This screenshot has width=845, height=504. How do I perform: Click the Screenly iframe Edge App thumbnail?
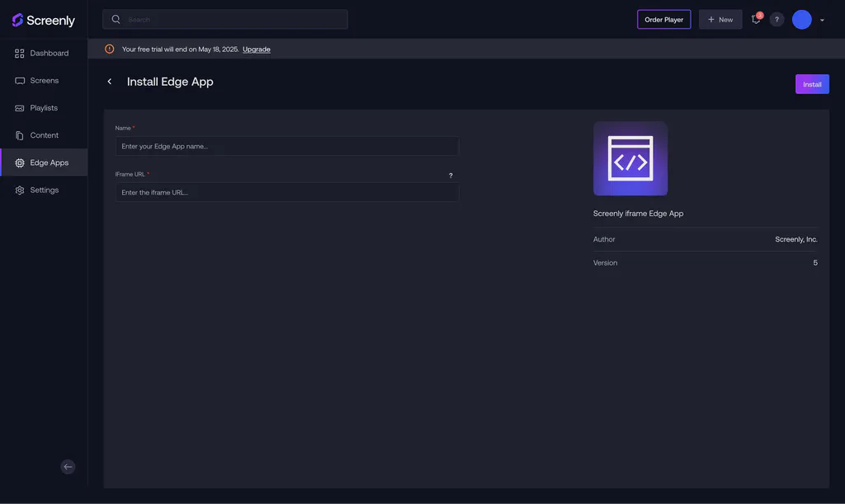click(x=630, y=158)
